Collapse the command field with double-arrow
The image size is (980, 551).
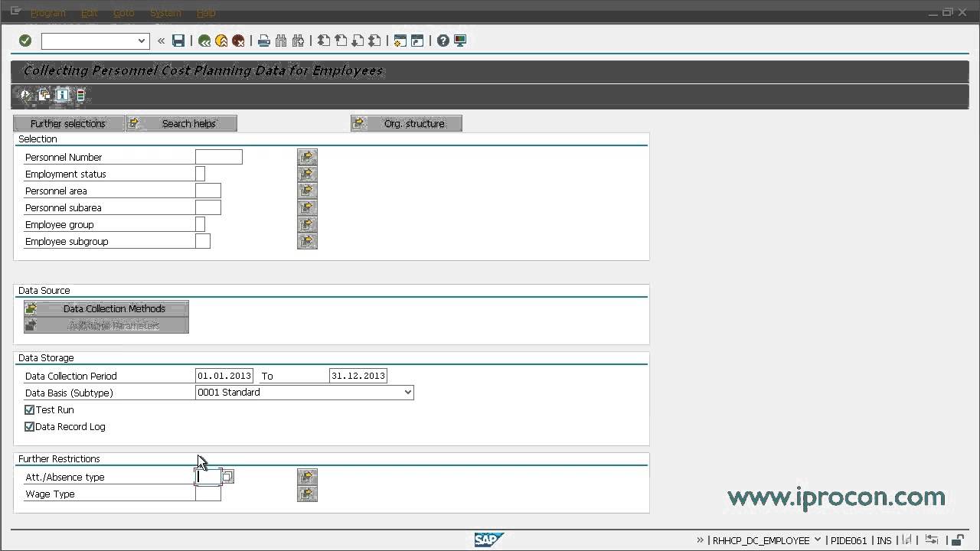pyautogui.click(x=162, y=41)
